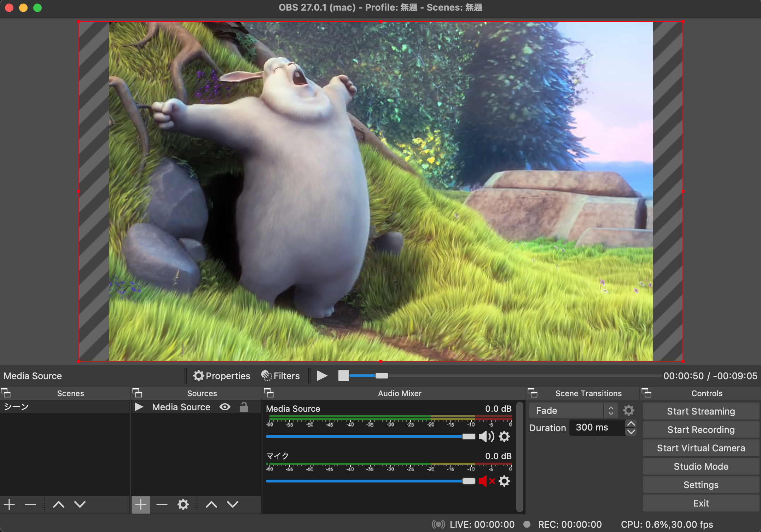Image resolution: width=761 pixels, height=532 pixels.
Task: Pop out the Audio Mixer dock icon
Action: 269,393
